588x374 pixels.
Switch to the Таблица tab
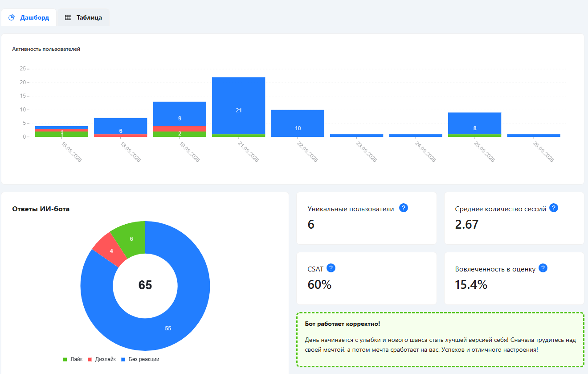[x=83, y=18]
